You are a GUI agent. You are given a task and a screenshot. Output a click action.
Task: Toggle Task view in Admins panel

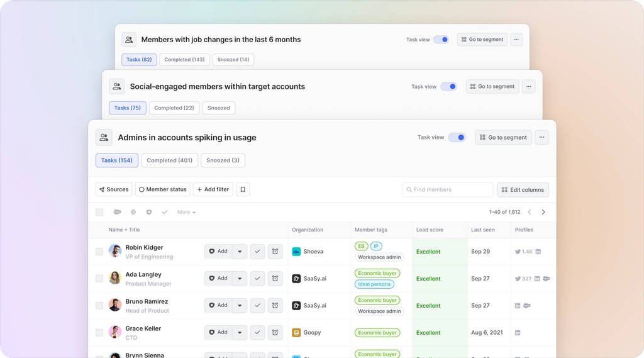tap(457, 137)
